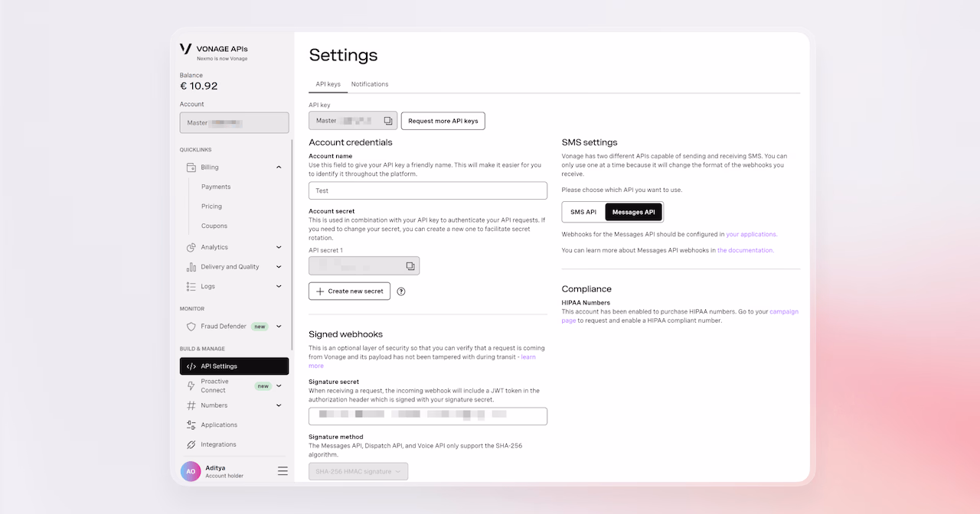Collapse the Billing section
Screen dimensions: 980x514
279,167
